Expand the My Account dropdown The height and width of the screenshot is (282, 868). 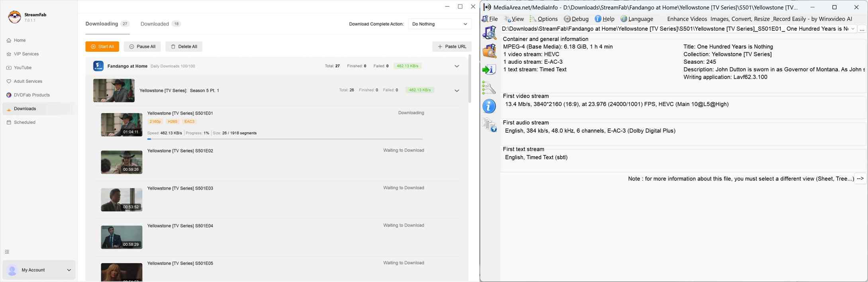pyautogui.click(x=69, y=270)
